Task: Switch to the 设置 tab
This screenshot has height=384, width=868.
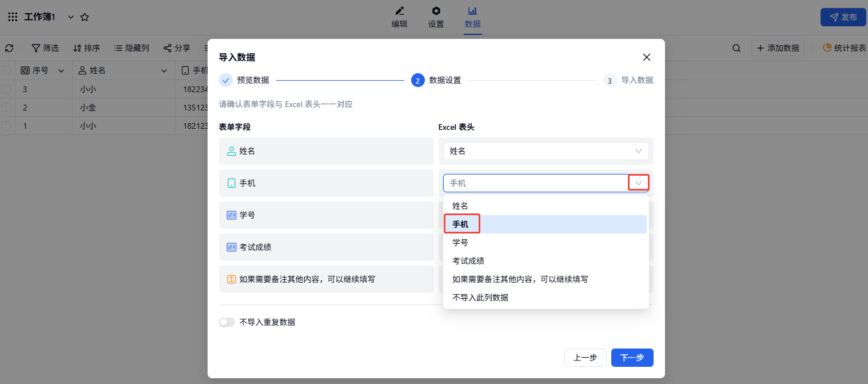Action: coord(436,17)
